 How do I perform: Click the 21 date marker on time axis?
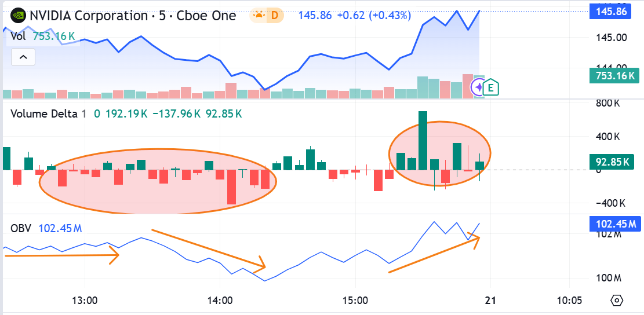pyautogui.click(x=490, y=301)
